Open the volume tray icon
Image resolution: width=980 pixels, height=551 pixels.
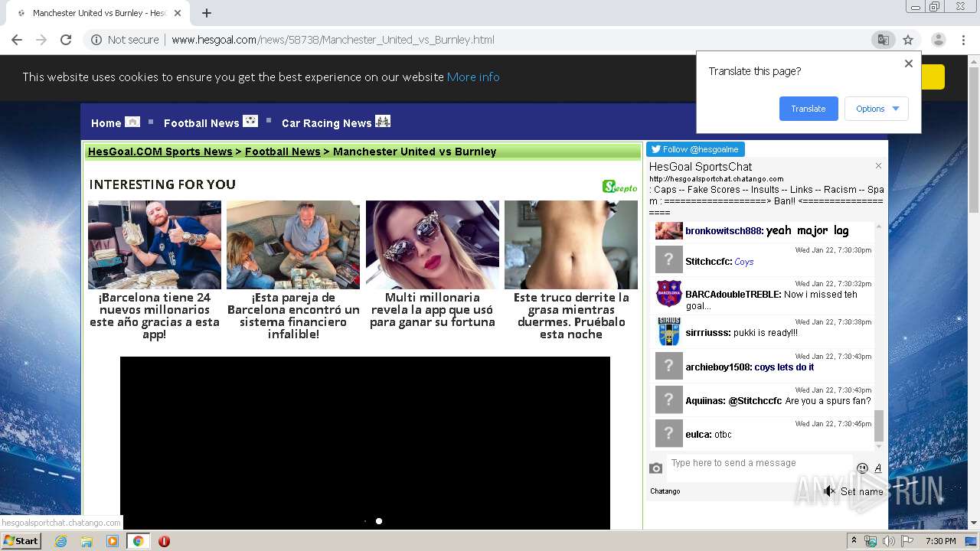pyautogui.click(x=888, y=541)
